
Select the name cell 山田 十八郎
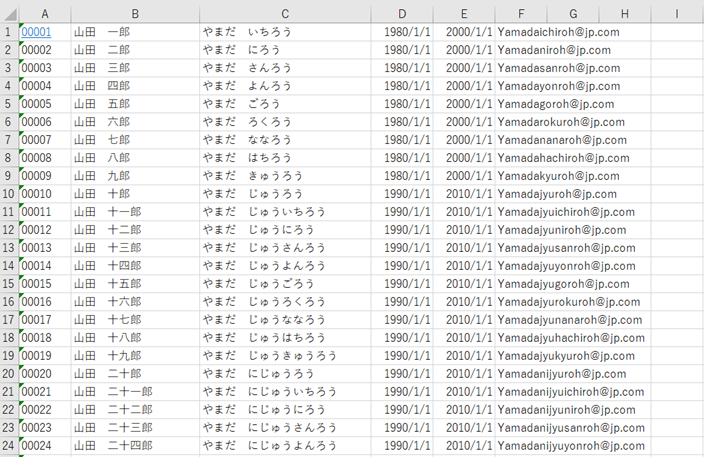tap(135, 338)
